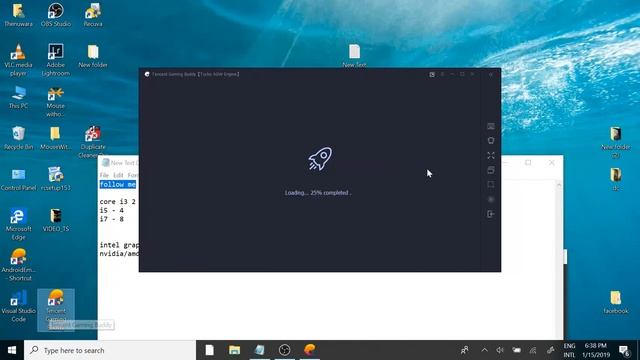Select the Recycle Bin desktop icon
This screenshot has width=640, height=360.
click(18, 138)
